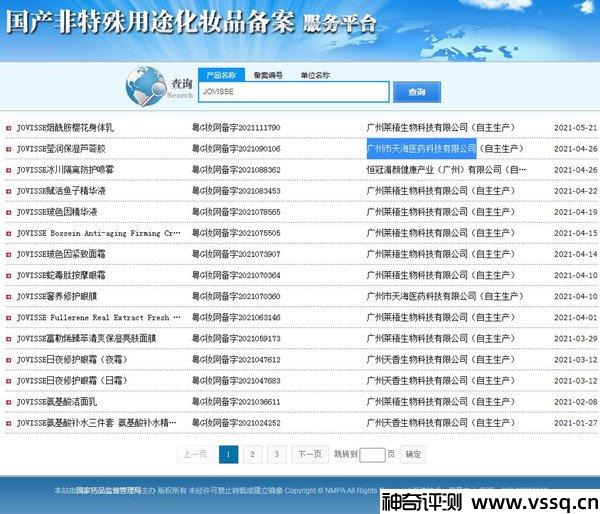Viewport: 600px width, 514px height.
Task: Click record number 粤G妆网备字2021111790
Action: (x=236, y=128)
